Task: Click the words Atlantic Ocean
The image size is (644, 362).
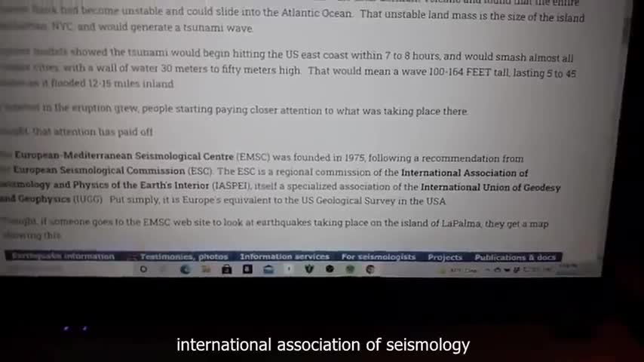Action: tap(317, 13)
